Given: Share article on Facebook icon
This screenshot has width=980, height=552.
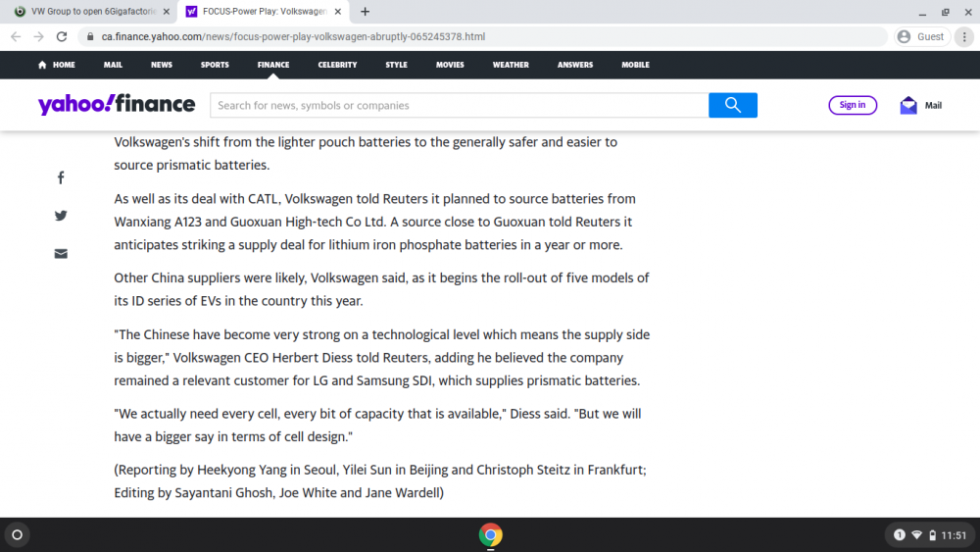Looking at the screenshot, I should tap(61, 177).
